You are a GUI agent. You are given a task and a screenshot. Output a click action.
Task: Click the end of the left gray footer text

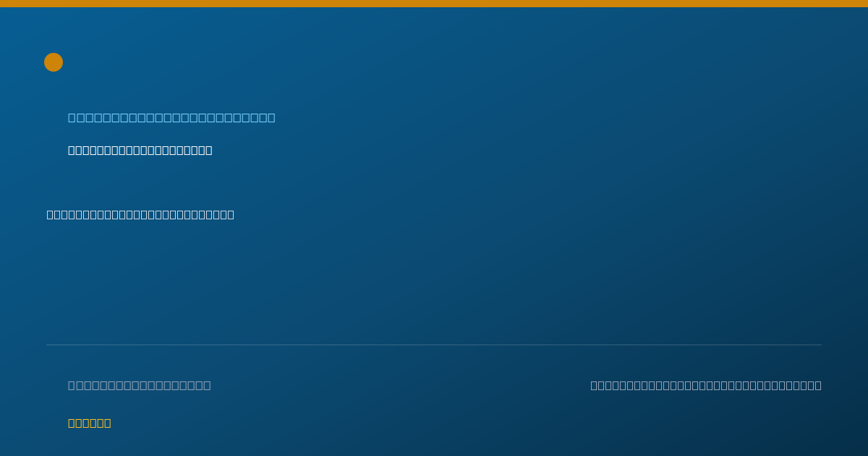click(x=207, y=385)
